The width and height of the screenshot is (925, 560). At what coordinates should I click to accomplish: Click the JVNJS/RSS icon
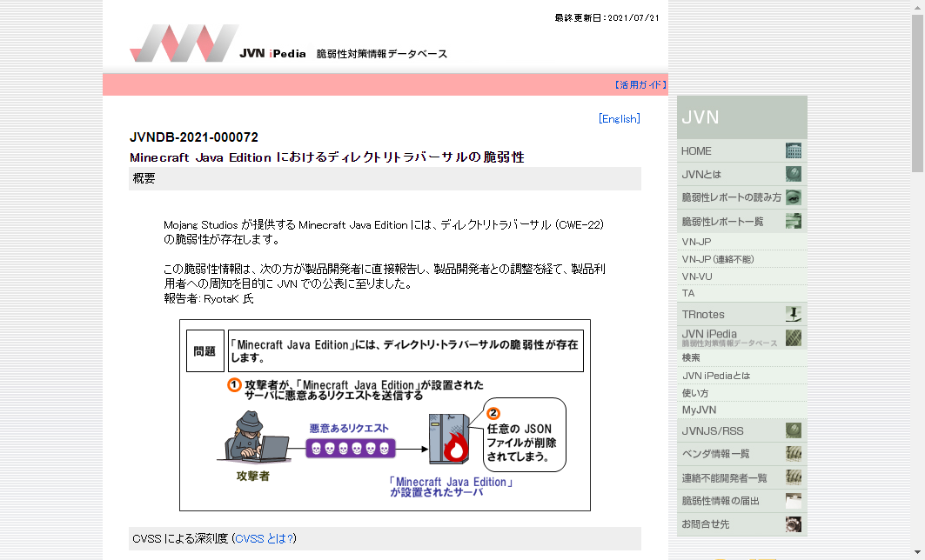click(x=792, y=430)
